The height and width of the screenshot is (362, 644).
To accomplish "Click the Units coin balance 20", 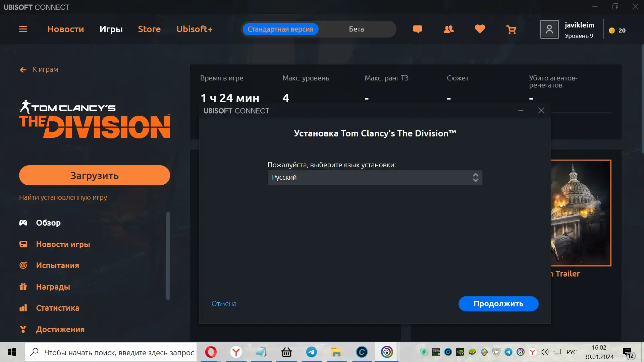I will (x=617, y=31).
